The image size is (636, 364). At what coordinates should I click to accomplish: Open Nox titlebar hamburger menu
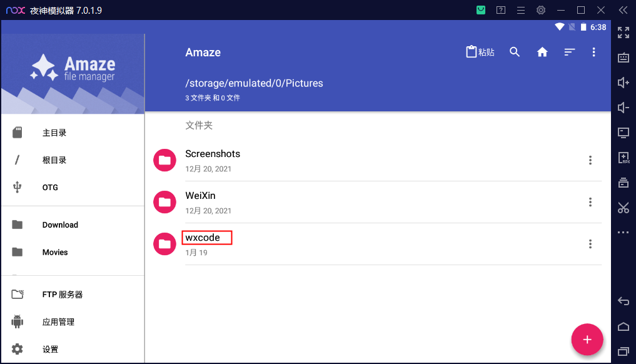521,10
